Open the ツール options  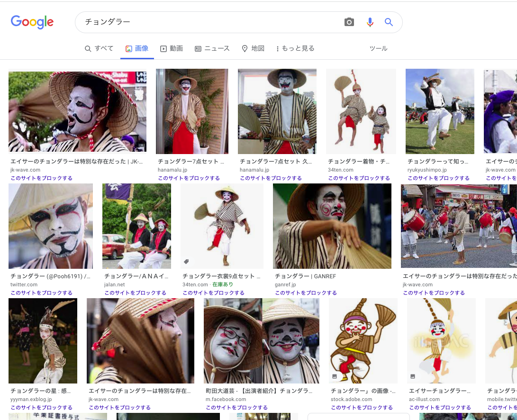tap(378, 48)
